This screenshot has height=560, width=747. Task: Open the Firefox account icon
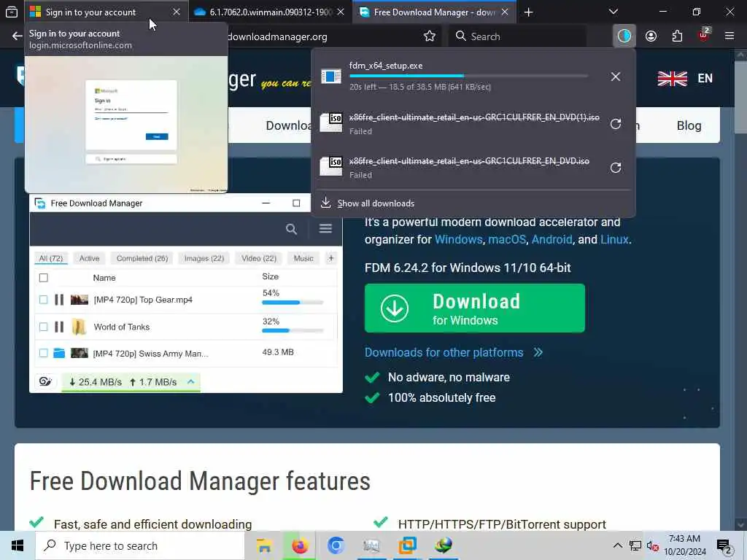click(651, 36)
